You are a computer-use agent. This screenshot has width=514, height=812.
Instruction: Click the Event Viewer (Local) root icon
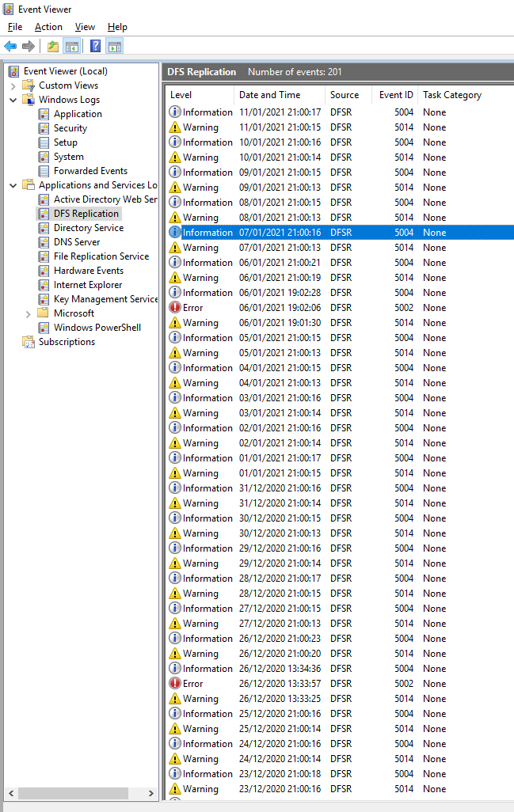pyautogui.click(x=14, y=71)
